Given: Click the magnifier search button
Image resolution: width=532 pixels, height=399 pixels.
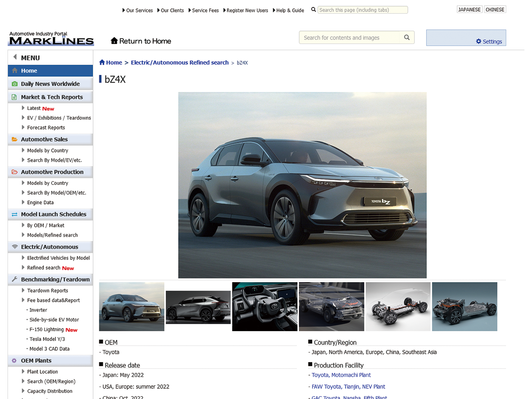Looking at the screenshot, I should [407, 38].
